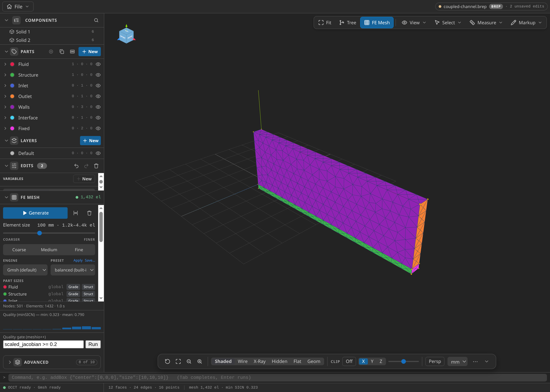Toggle visibility of Interface part
Screen dimensions: 550x392
point(98,118)
